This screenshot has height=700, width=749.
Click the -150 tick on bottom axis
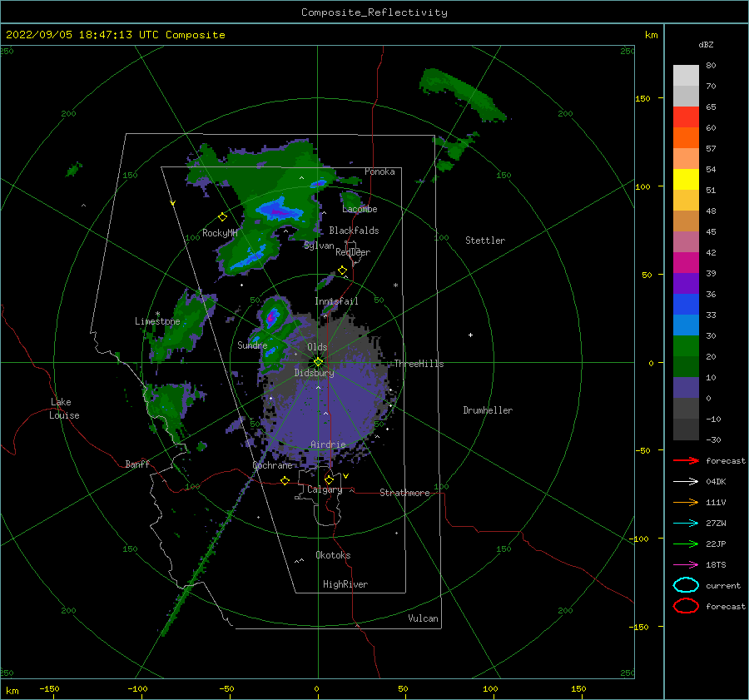pyautogui.click(x=49, y=688)
